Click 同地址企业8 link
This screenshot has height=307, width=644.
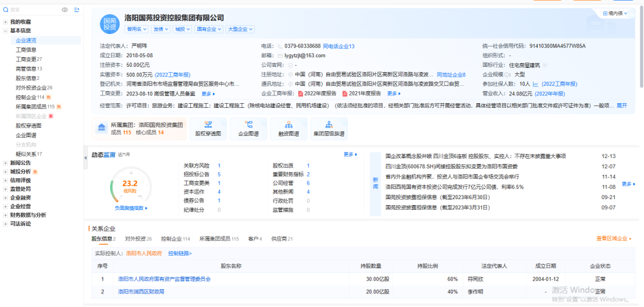(x=451, y=75)
